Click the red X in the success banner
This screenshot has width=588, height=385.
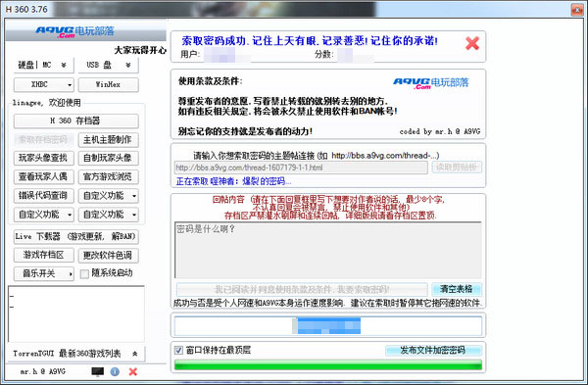coord(472,43)
